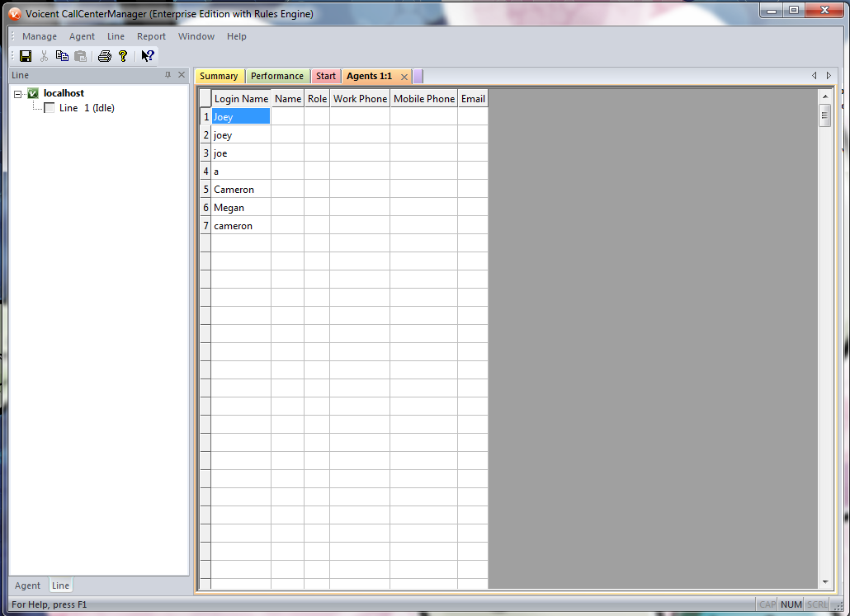This screenshot has height=616, width=850.
Task: Collapse the localhost tree node
Action: click(18, 93)
